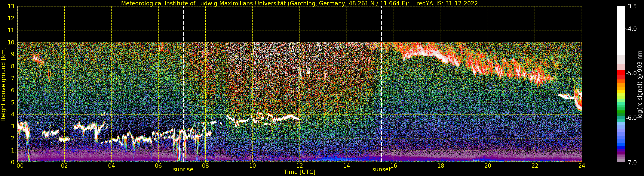The height and width of the screenshot is (176, 644).
Task: Click the time axis tick label 14
Action: (347, 166)
